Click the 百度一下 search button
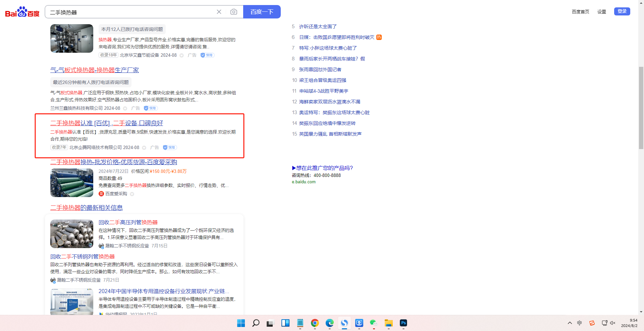 (x=262, y=12)
